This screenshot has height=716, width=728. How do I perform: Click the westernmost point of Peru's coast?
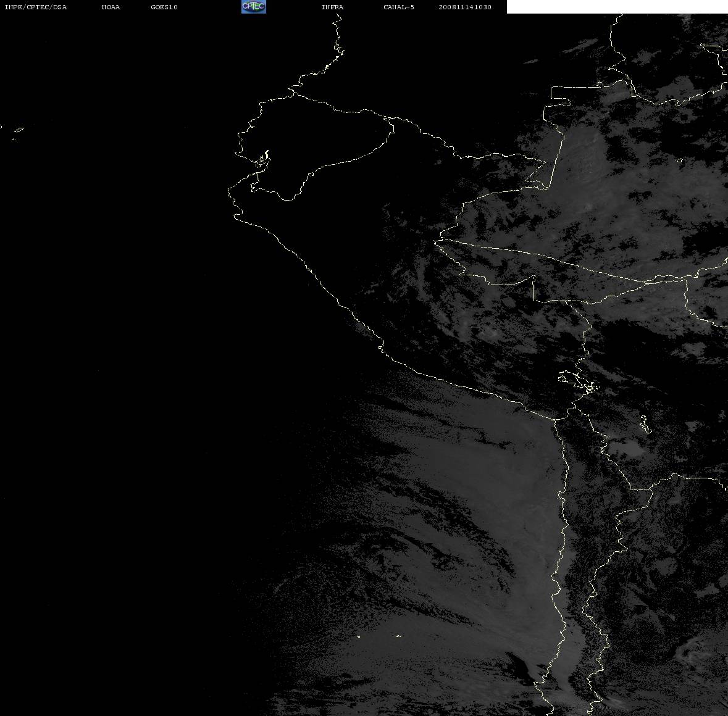(x=229, y=193)
